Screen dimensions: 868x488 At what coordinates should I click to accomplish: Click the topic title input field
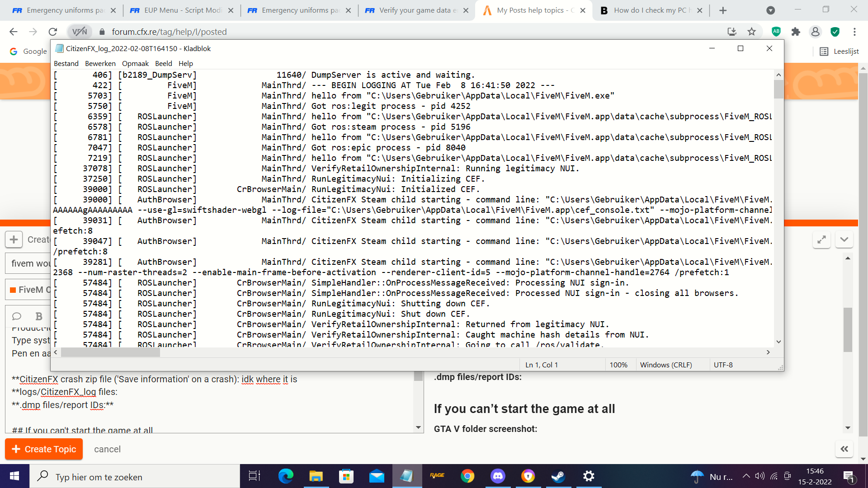(28, 263)
